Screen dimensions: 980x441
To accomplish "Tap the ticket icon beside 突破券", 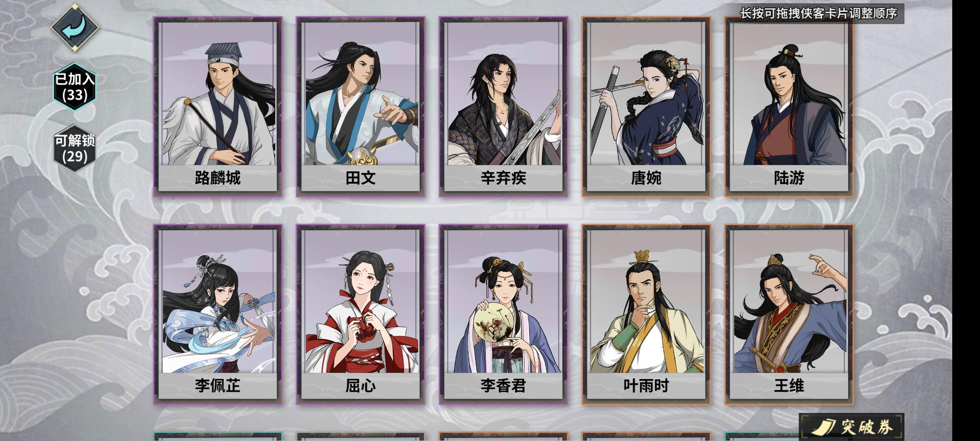I will [x=824, y=427].
